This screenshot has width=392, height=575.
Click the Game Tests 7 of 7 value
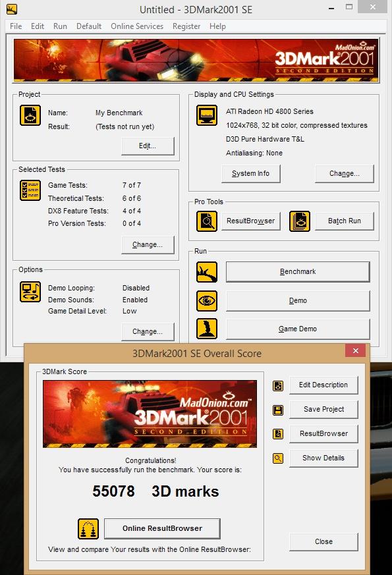(x=132, y=186)
